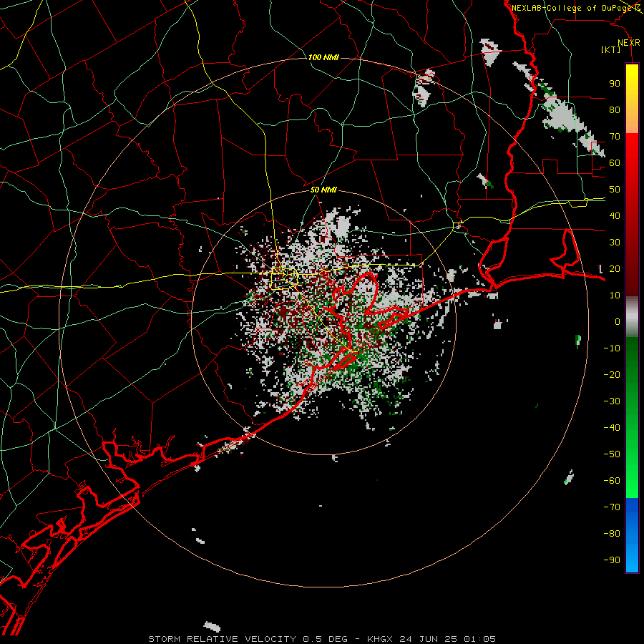This screenshot has height=644, width=644.
Task: Click the '100 NMI' range ring label
Action: [323, 57]
